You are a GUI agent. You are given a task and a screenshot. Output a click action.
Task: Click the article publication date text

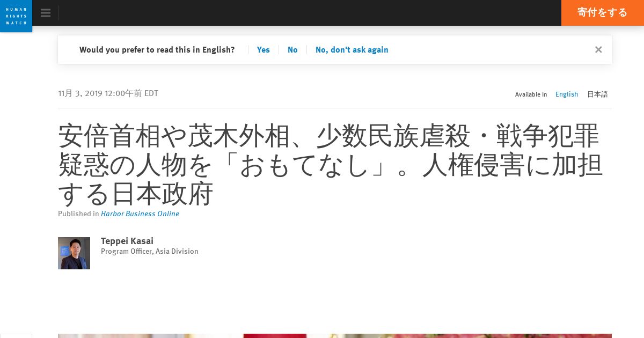coord(108,93)
